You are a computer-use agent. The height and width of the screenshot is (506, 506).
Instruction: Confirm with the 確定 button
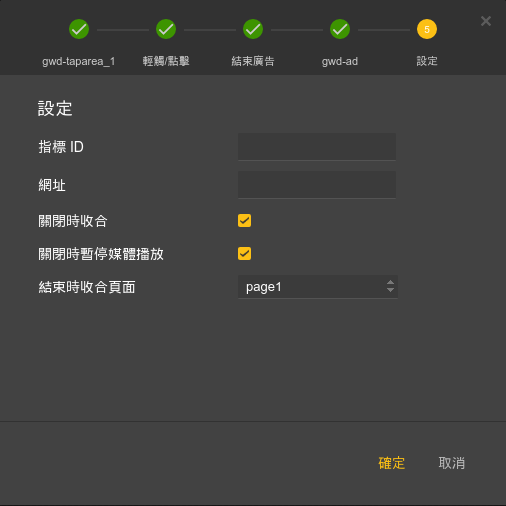point(392,463)
